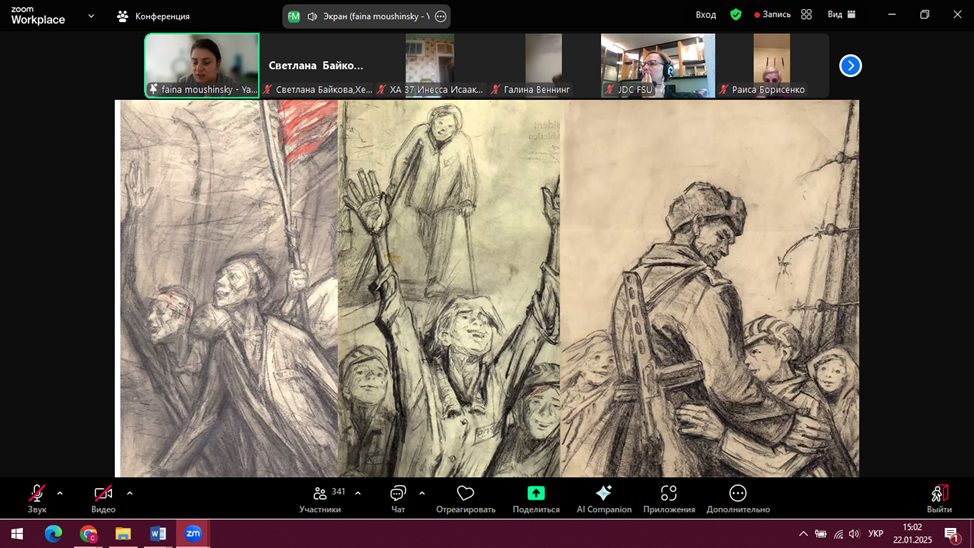Open the Конференция tab at top
Screen dimensions: 974x548
[x=153, y=16]
